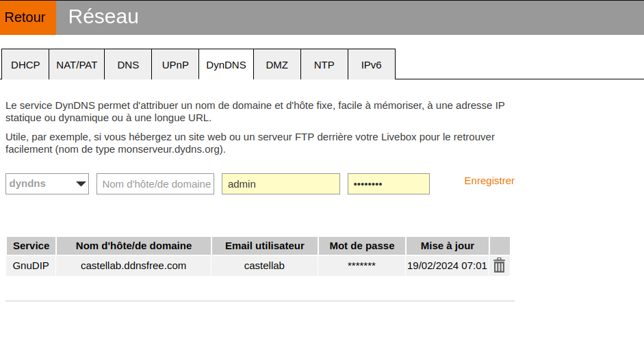Click the password input field
The image size is (644, 341).
click(x=388, y=184)
